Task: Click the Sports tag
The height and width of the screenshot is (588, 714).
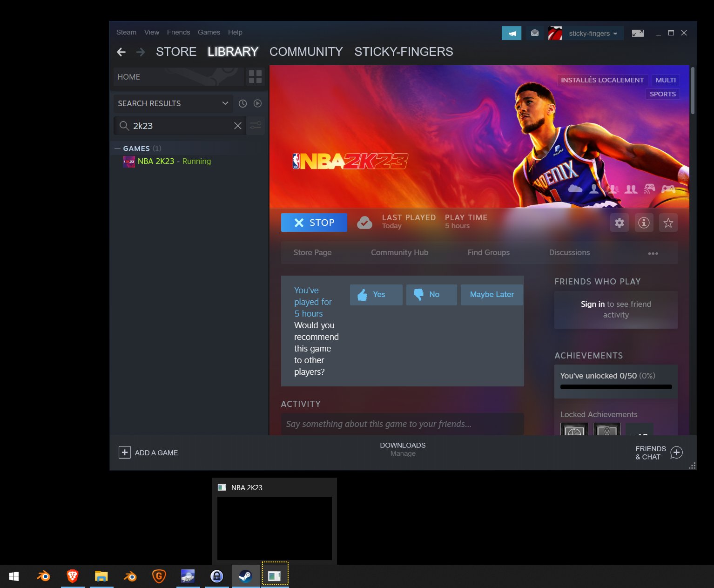Action: (662, 94)
